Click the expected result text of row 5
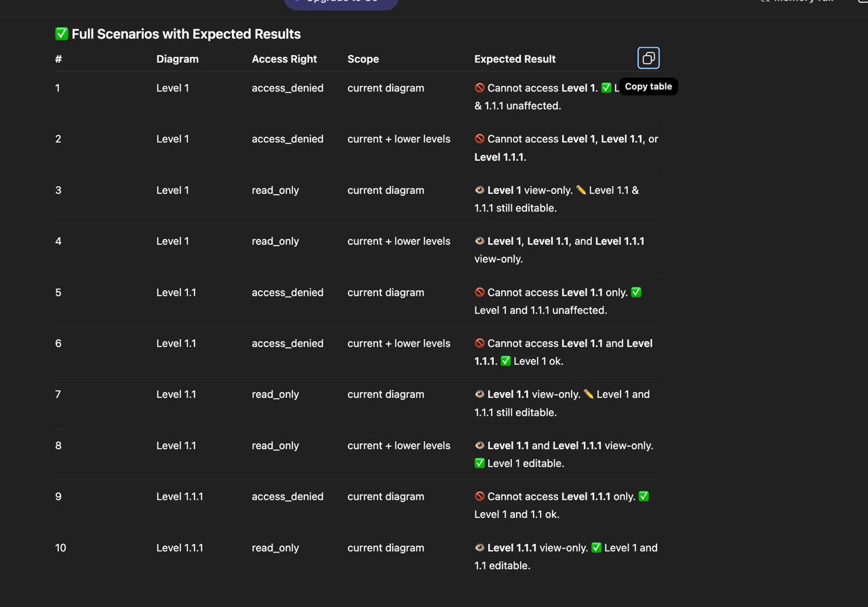Screen dimensions: 868x607 click(x=557, y=301)
